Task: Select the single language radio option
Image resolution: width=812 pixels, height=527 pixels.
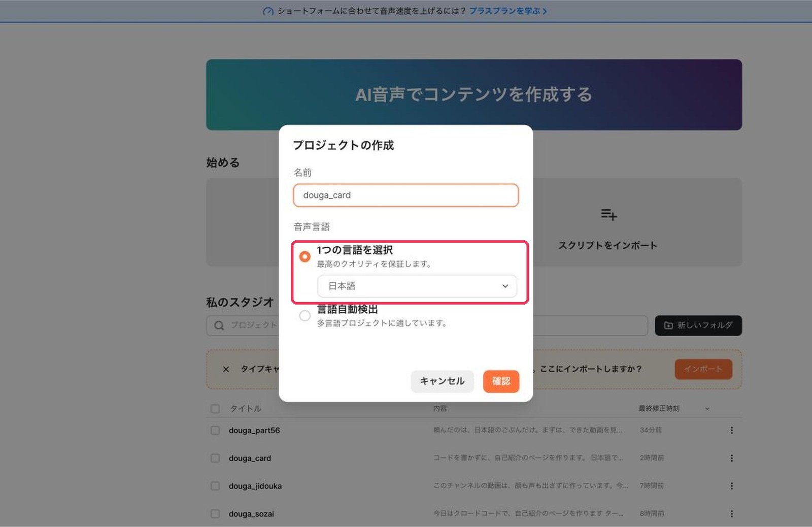Action: click(304, 256)
